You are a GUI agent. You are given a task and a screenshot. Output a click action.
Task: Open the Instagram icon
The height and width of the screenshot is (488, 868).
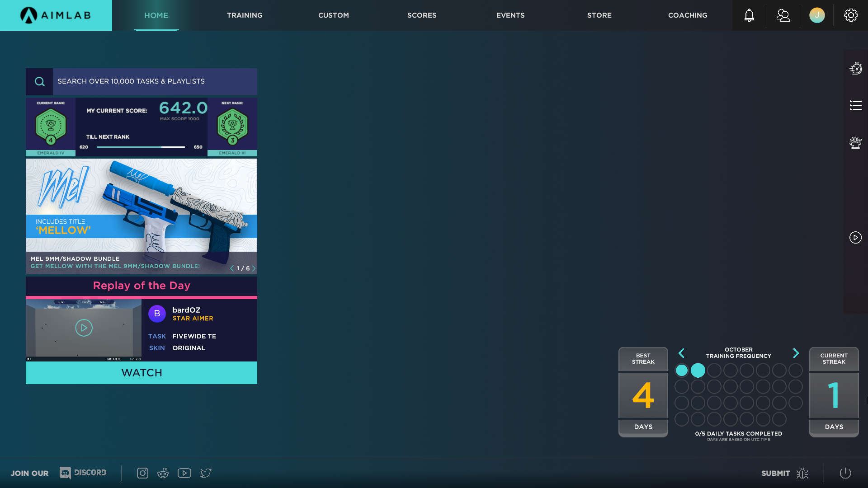pos(142,473)
